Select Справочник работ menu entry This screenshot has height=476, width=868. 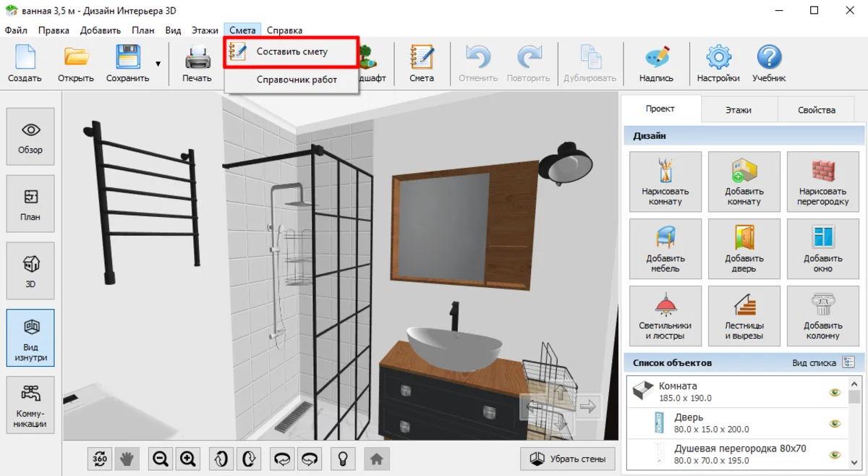click(x=297, y=80)
